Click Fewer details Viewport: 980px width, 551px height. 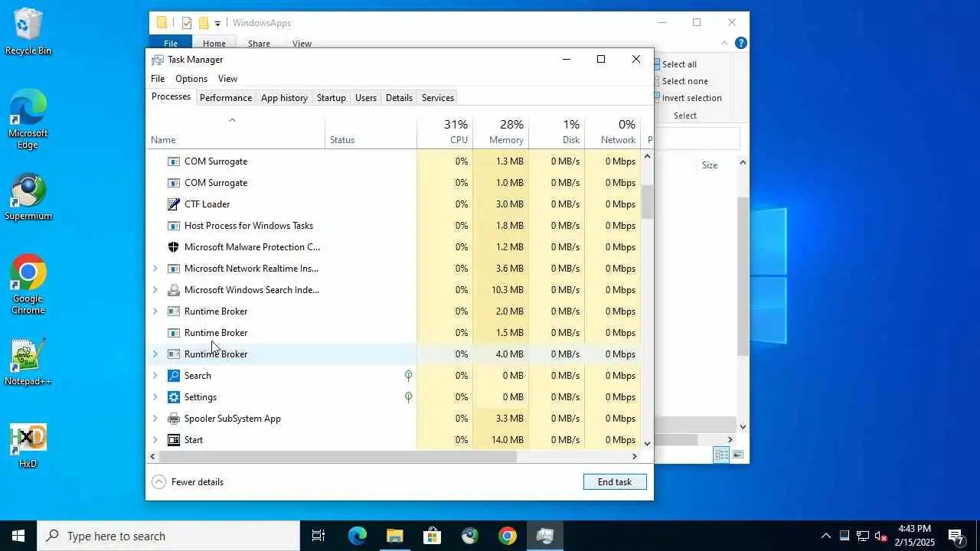pos(188,482)
